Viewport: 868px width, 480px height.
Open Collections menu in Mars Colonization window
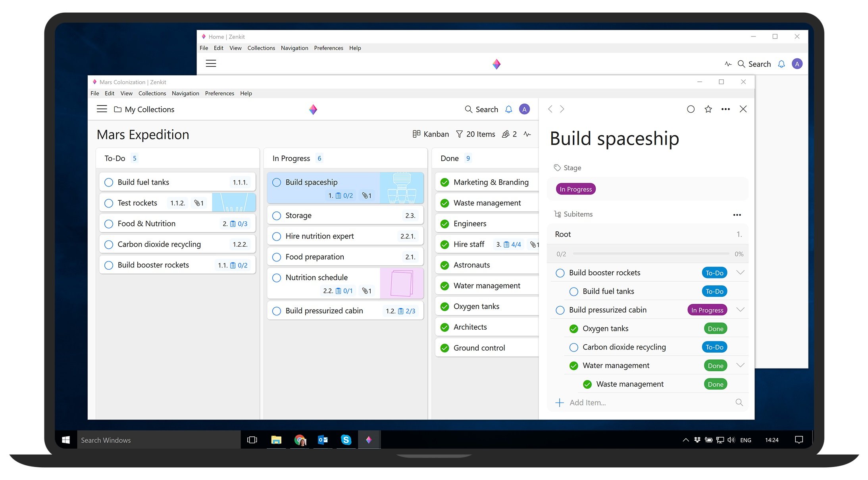152,93
